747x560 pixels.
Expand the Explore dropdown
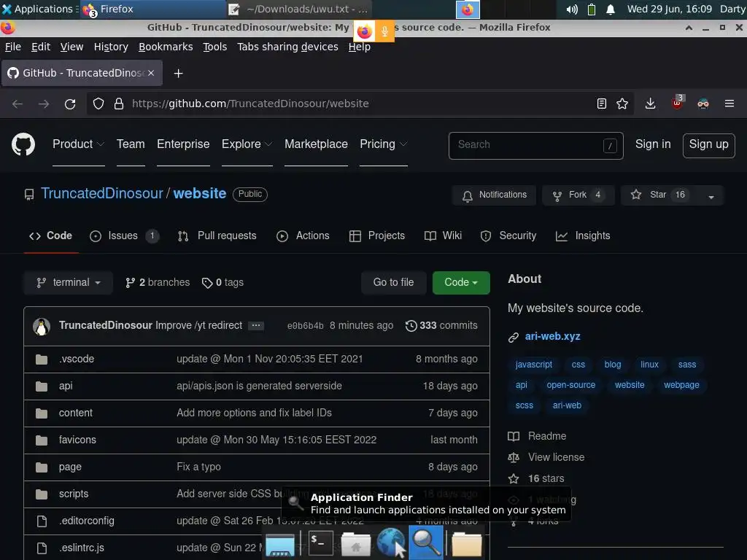(247, 144)
